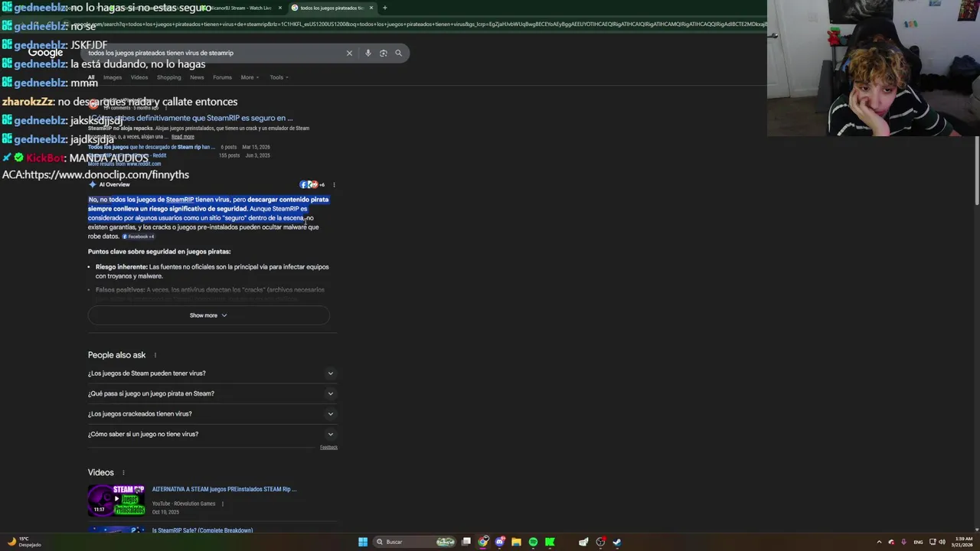Image resolution: width=980 pixels, height=551 pixels.
Task: Click into the Google search text field
Action: [x=214, y=53]
